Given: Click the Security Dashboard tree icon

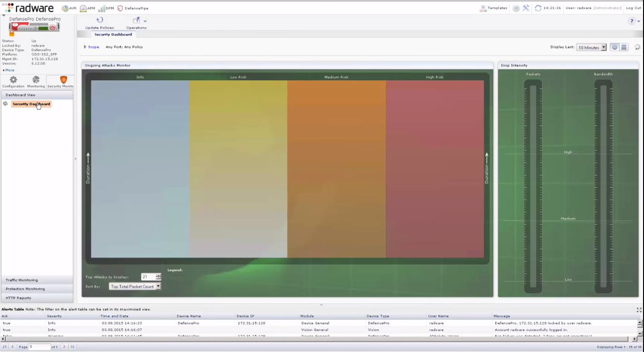Looking at the screenshot, I should pyautogui.click(x=5, y=104).
